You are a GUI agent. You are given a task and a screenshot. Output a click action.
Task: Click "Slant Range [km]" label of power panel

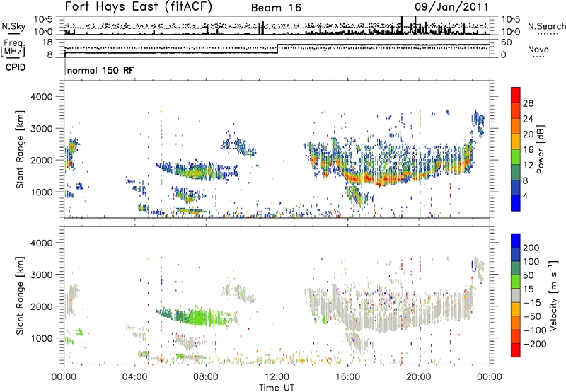[20, 149]
